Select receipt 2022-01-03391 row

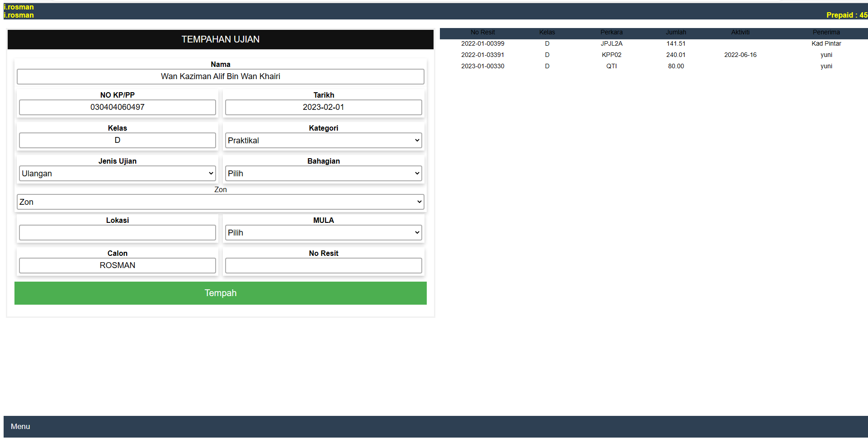[482, 55]
